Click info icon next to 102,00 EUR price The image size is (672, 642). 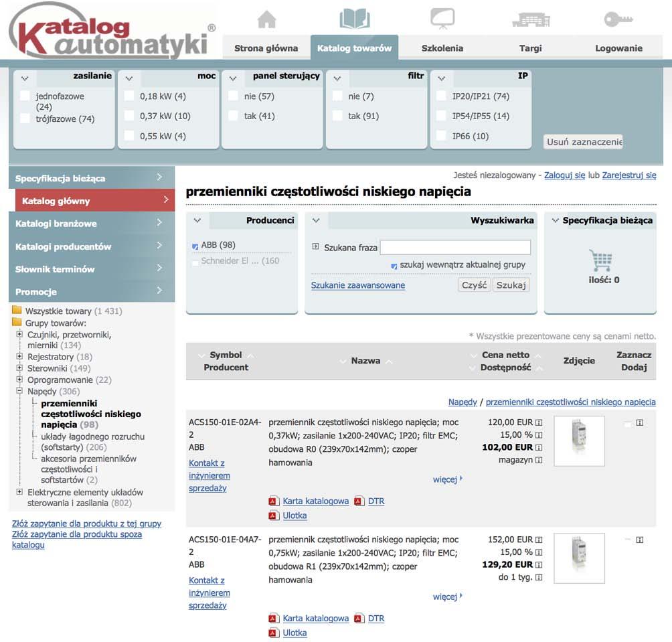(x=539, y=447)
